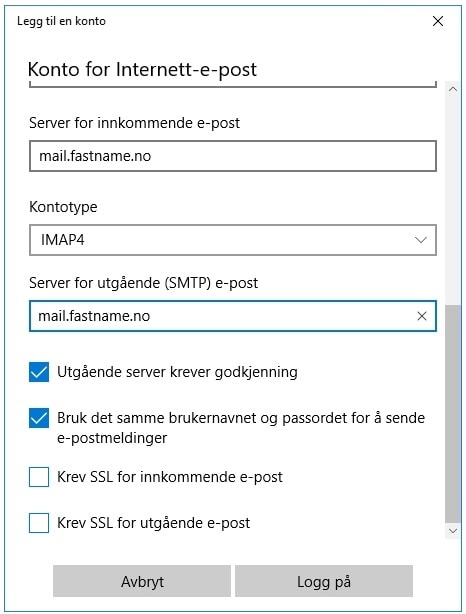Click the e-postmeldinger label text
The width and height of the screenshot is (466, 614).
(x=112, y=438)
